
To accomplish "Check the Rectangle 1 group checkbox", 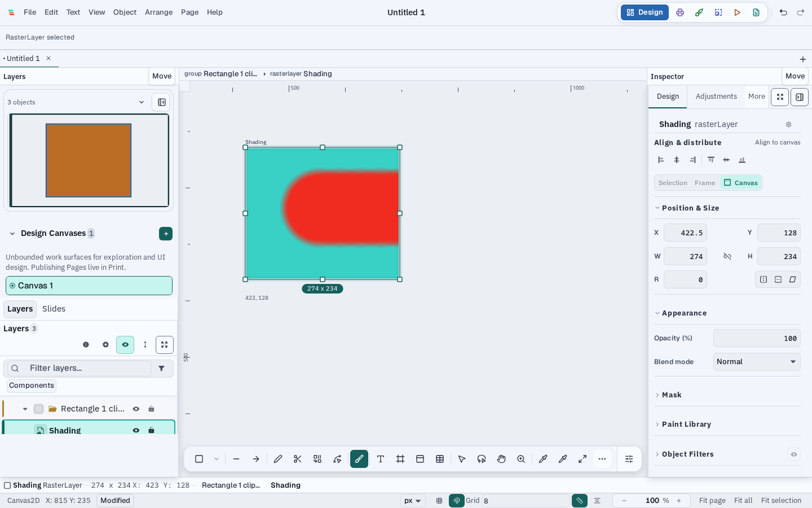I will click(x=38, y=409).
